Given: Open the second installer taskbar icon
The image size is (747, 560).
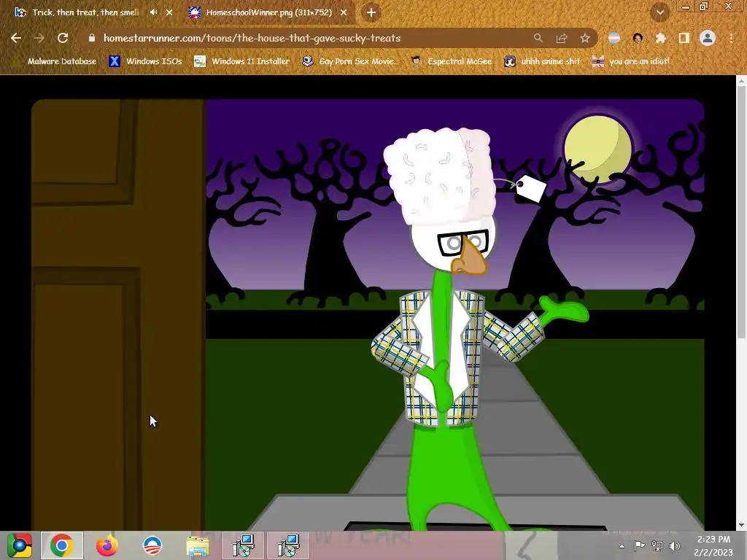Looking at the screenshot, I should point(287,545).
